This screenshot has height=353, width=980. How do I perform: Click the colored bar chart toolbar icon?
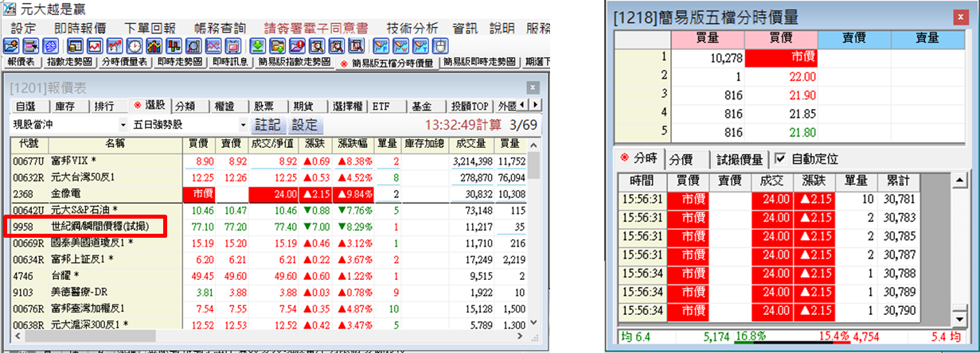tap(154, 46)
